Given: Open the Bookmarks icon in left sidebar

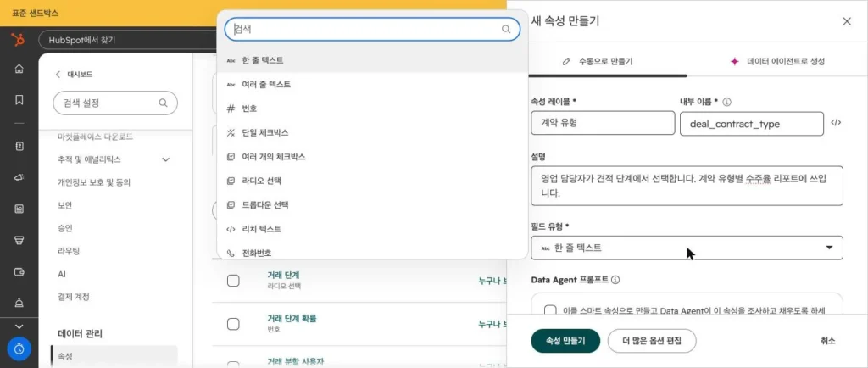Looking at the screenshot, I should (19, 99).
